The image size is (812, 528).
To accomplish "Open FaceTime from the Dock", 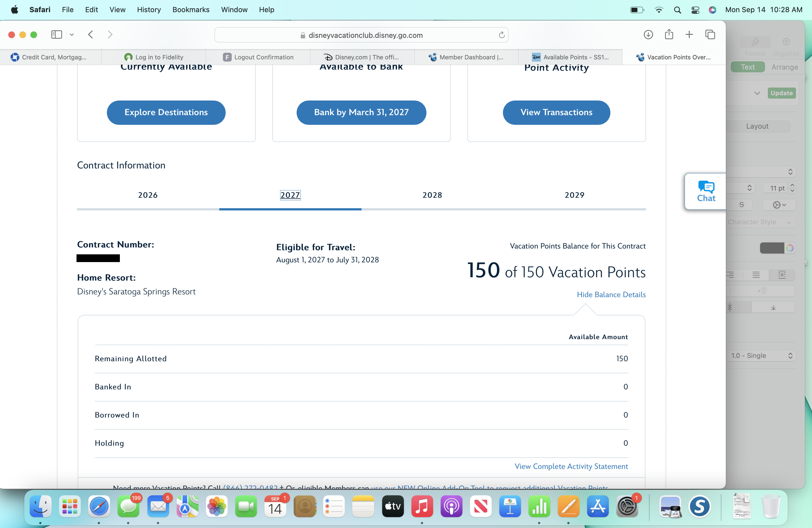I will click(246, 506).
